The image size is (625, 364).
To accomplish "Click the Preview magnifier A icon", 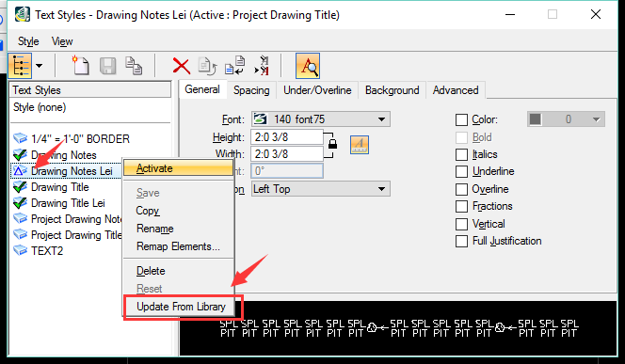I will (308, 66).
